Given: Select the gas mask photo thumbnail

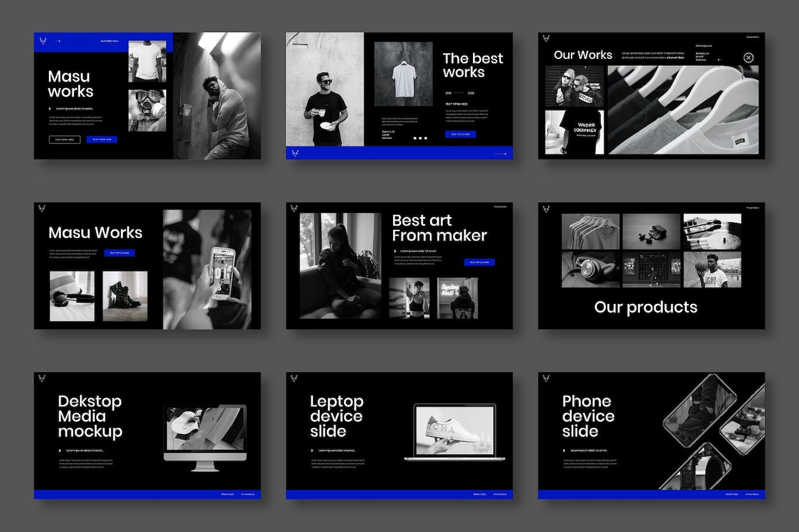Looking at the screenshot, I should (147, 110).
